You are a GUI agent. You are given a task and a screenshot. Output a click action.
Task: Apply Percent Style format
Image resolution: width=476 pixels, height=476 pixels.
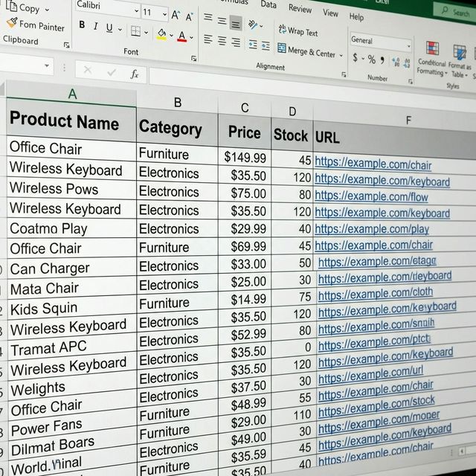(371, 59)
